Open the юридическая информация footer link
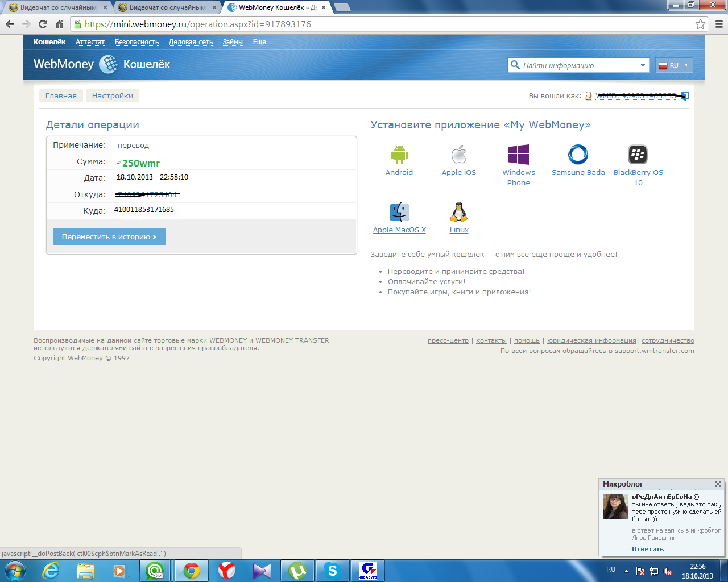Viewport: 728px width, 582px height. (x=591, y=340)
